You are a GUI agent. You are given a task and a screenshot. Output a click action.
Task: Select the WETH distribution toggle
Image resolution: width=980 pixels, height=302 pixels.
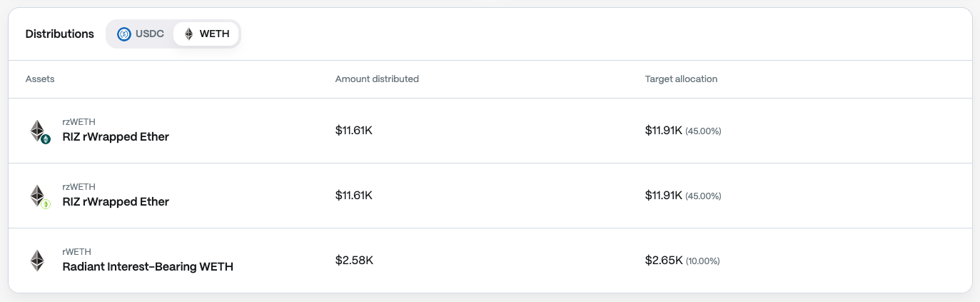(x=206, y=34)
